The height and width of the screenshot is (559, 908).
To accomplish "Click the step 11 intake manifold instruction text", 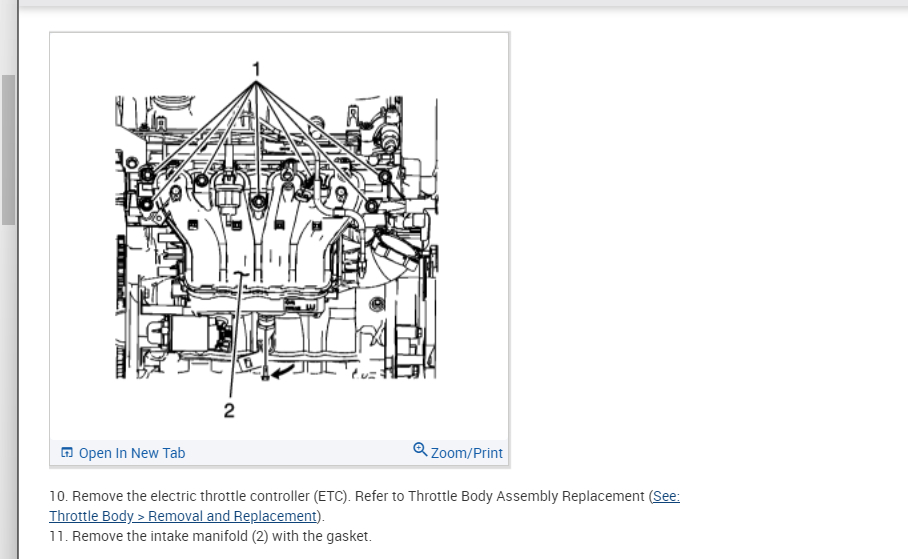I will tap(210, 536).
